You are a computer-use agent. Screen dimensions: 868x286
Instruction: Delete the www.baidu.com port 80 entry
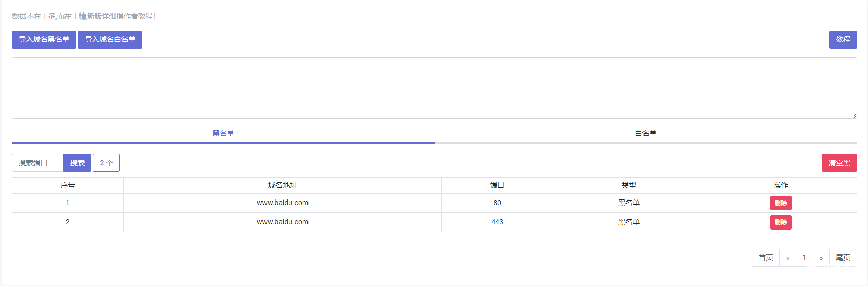(780, 203)
